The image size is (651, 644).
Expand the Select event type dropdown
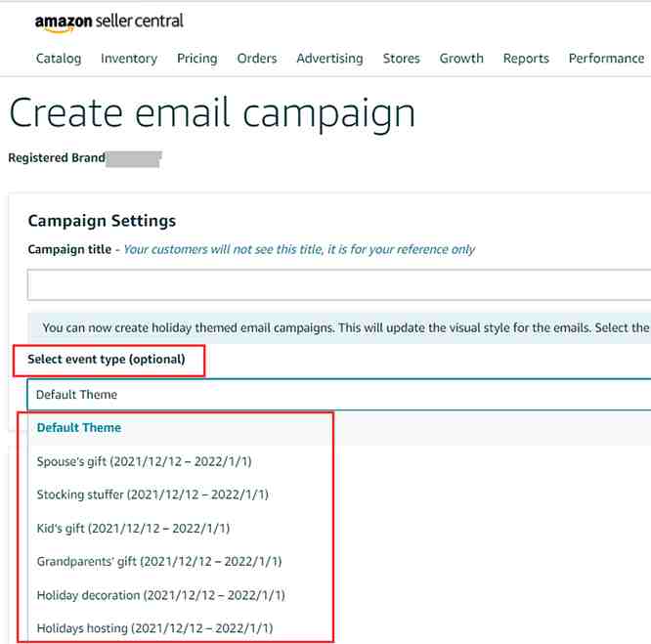pyautogui.click(x=338, y=395)
